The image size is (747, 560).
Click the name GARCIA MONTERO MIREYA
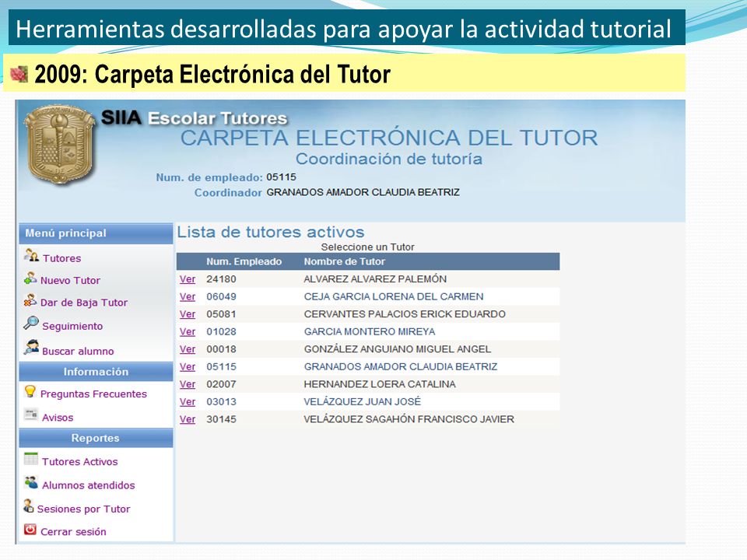(370, 332)
